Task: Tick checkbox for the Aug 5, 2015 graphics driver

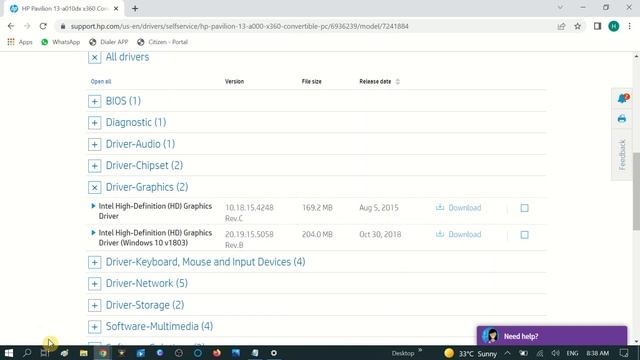Action: pos(524,208)
